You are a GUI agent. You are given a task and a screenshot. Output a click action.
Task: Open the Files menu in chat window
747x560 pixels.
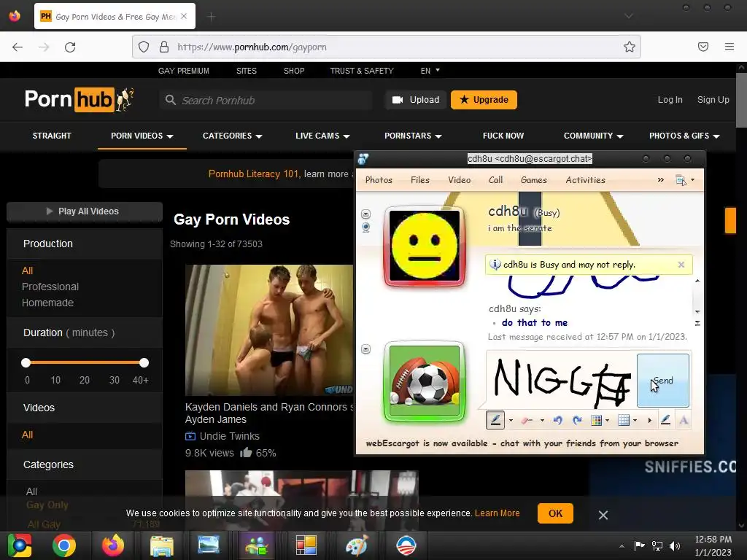pos(420,180)
